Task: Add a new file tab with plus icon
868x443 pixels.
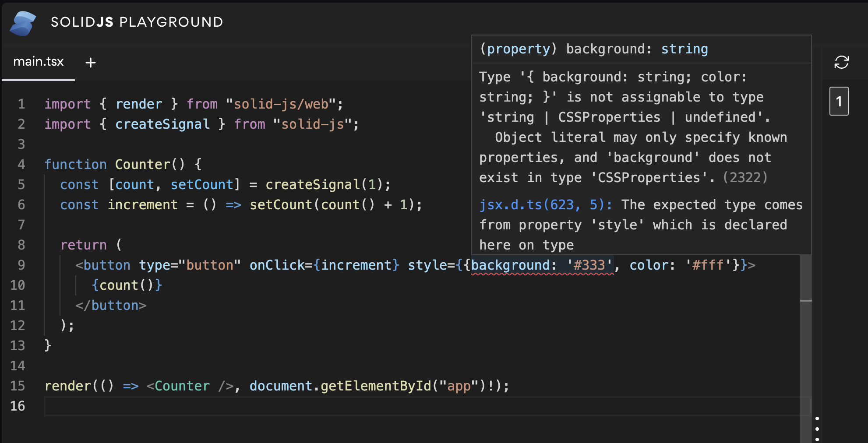Action: coord(91,63)
